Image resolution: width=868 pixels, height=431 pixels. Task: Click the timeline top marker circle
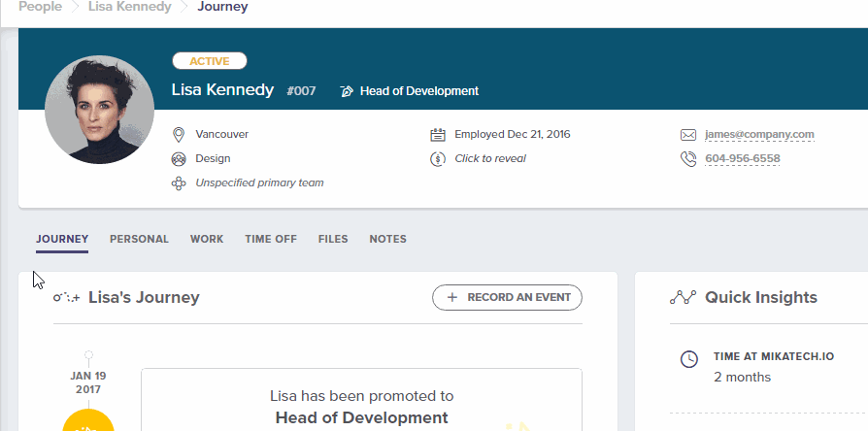click(88, 354)
